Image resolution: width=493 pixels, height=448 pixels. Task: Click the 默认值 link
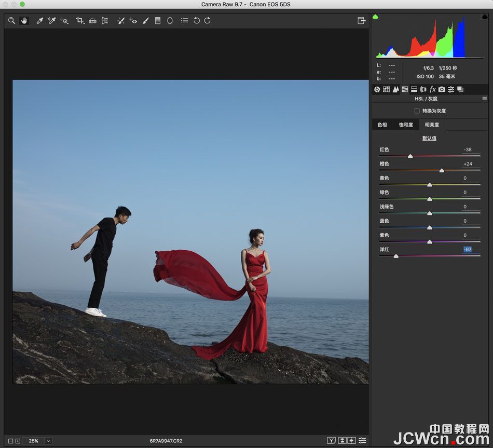point(429,138)
